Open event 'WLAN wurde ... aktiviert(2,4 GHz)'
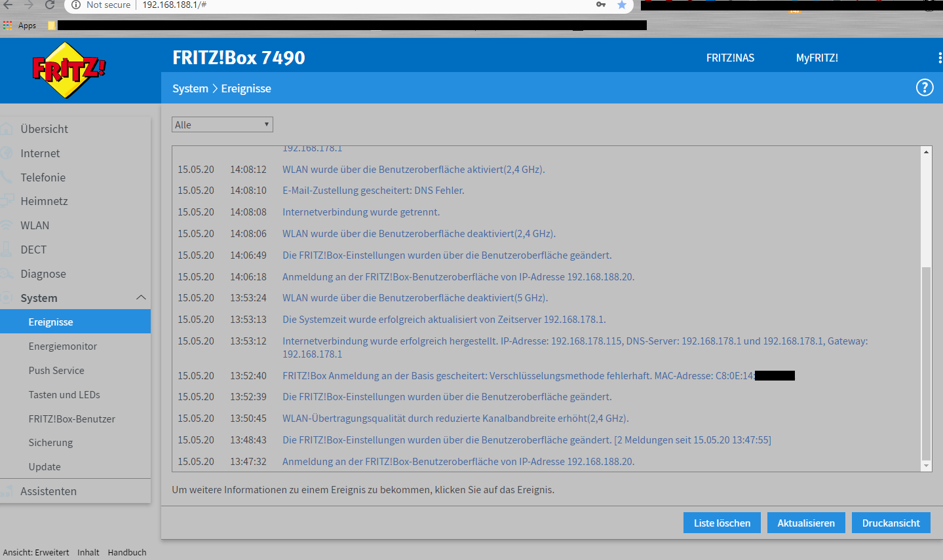The height and width of the screenshot is (560, 943). (x=414, y=169)
